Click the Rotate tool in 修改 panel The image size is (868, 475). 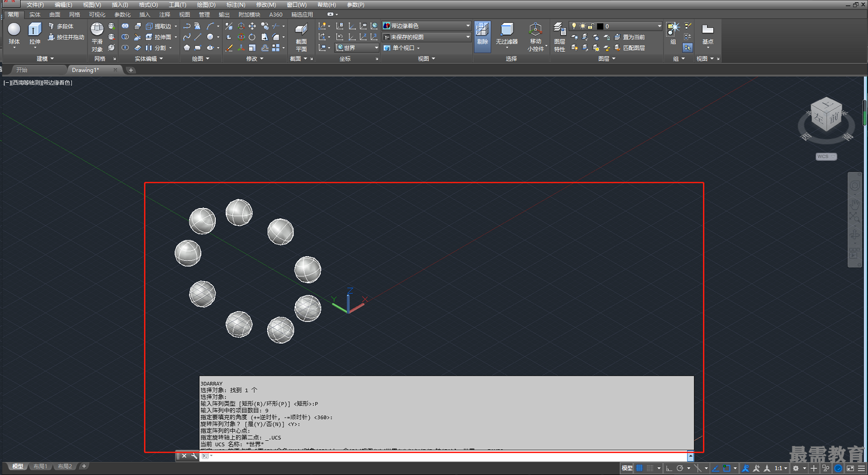coord(252,37)
